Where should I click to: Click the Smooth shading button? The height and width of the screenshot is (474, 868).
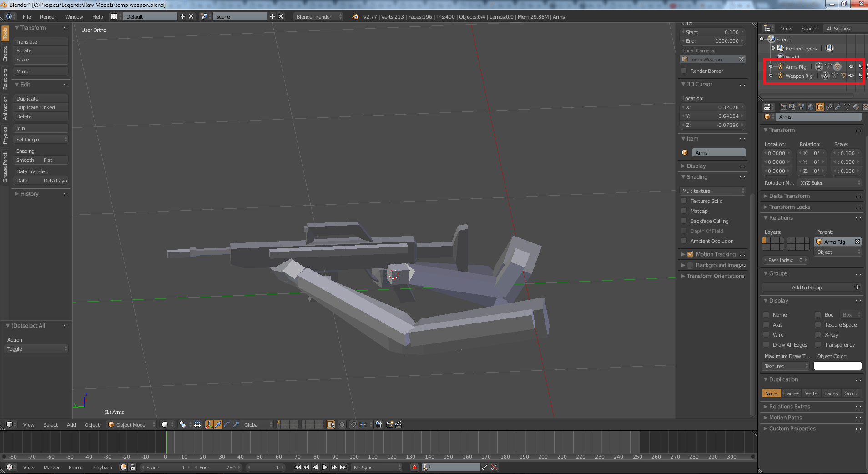click(x=25, y=160)
